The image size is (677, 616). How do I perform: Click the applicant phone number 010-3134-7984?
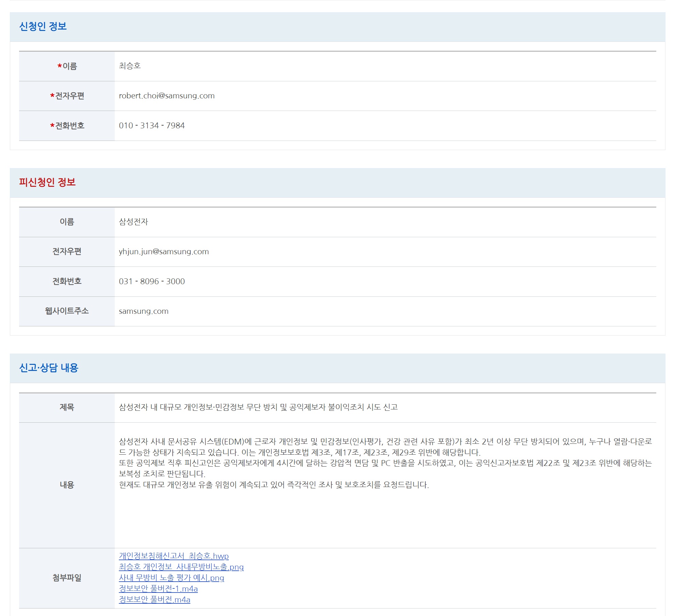152,126
